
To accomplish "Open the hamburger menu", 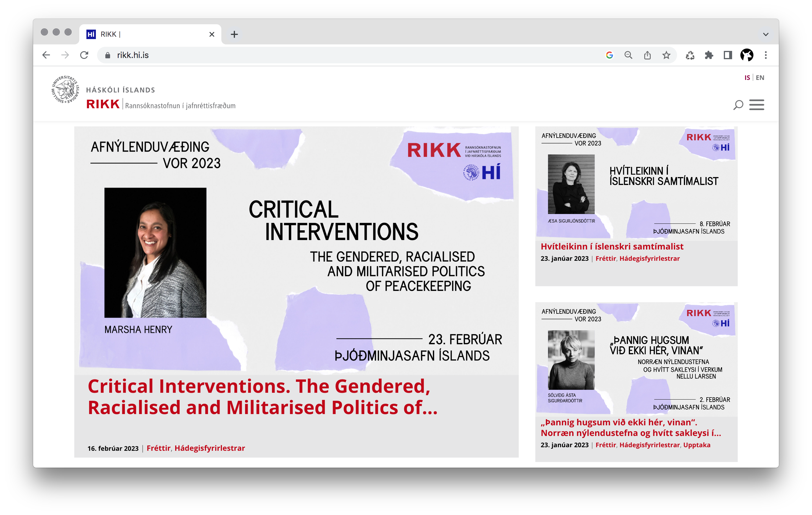I will tap(756, 105).
